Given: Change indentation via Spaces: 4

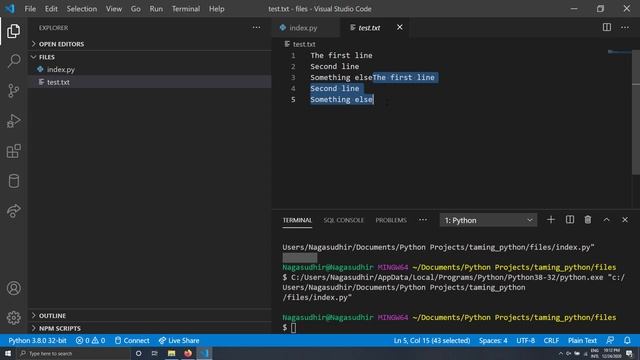Looking at the screenshot, I should coord(493,340).
